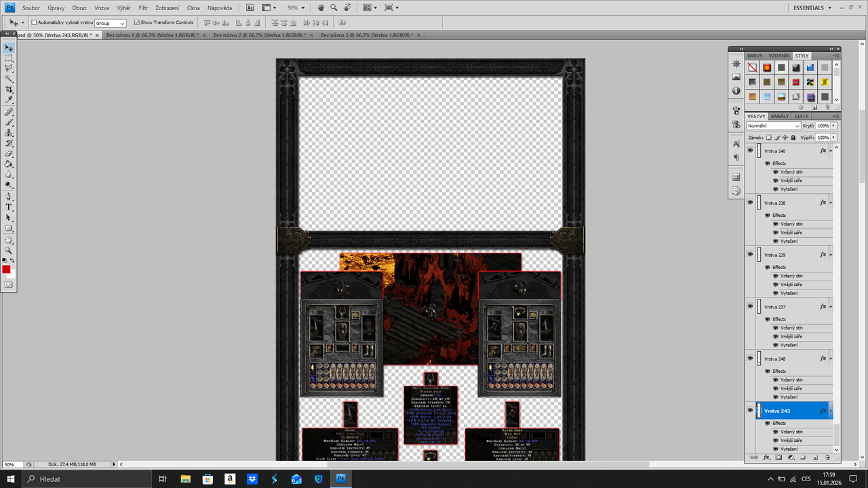Viewport: 868px width, 488px height.
Task: Enable Automaticky vybrat vrstvu checkbox
Action: (x=35, y=22)
